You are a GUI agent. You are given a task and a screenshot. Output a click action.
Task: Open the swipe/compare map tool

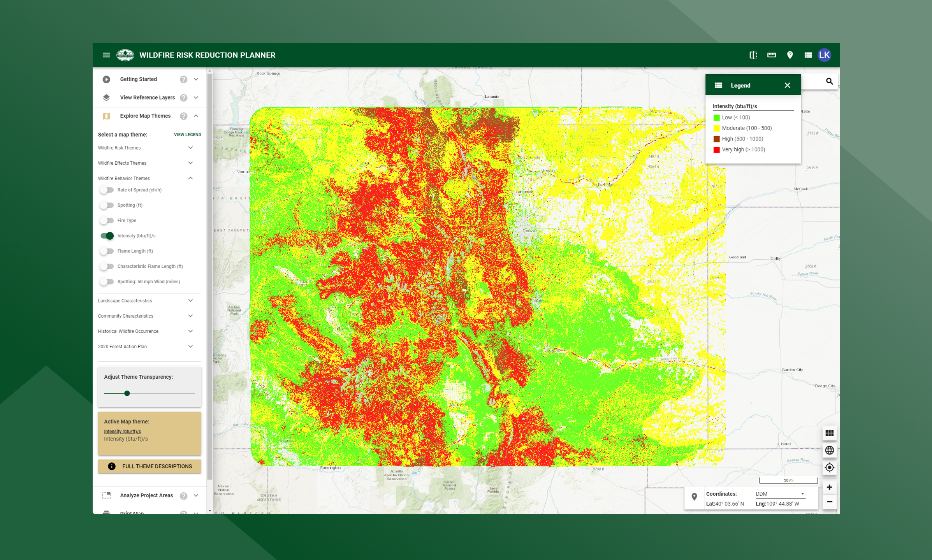tap(753, 55)
